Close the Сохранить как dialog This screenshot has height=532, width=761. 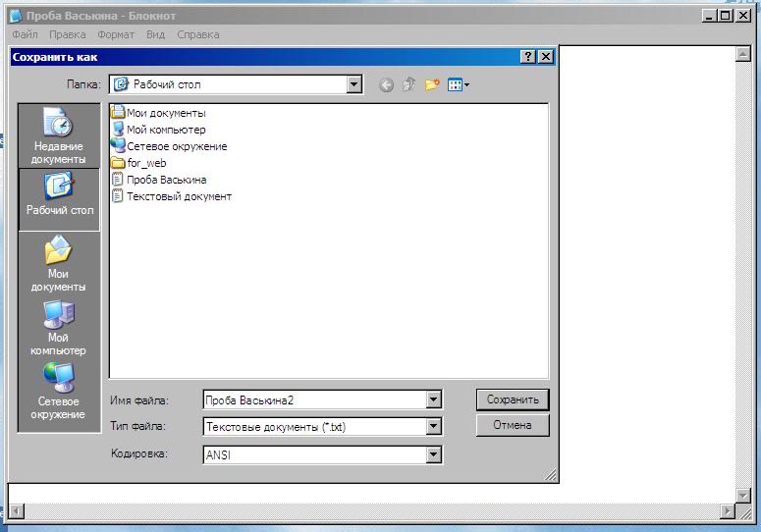pyautogui.click(x=546, y=57)
